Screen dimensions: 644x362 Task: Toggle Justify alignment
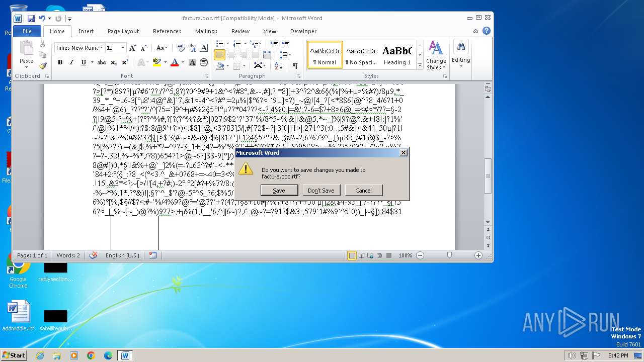(256, 55)
